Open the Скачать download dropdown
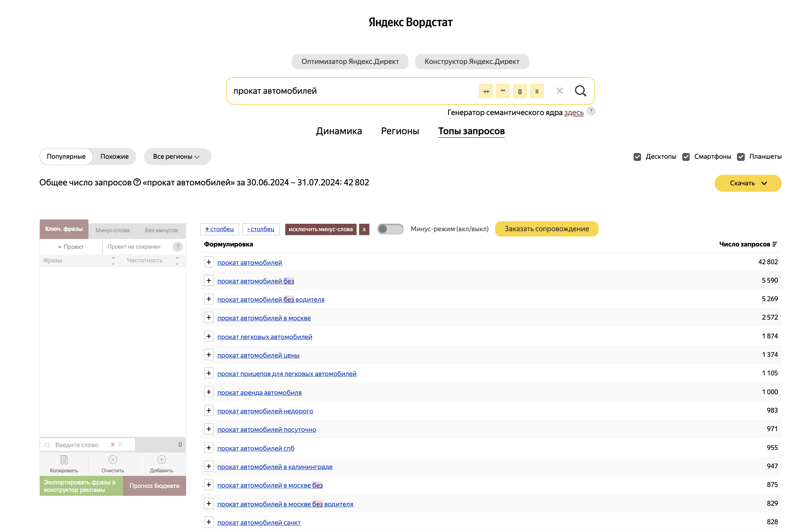The image size is (797, 532). coord(748,183)
